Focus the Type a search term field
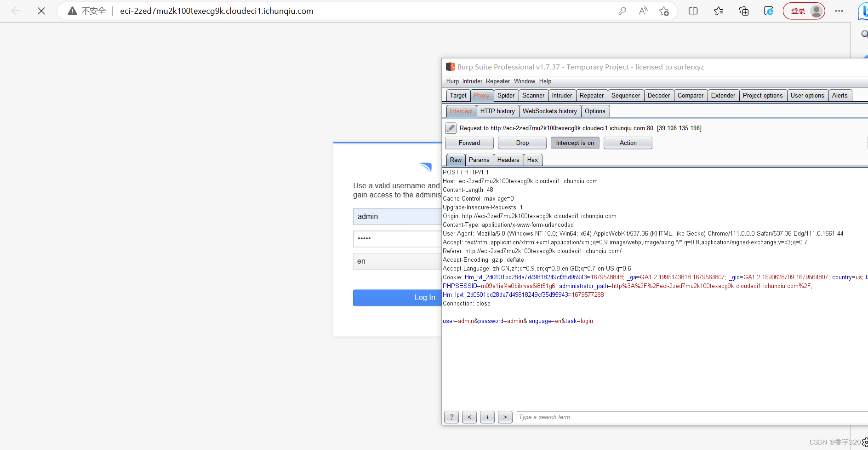The image size is (868, 450). pyautogui.click(x=692, y=417)
